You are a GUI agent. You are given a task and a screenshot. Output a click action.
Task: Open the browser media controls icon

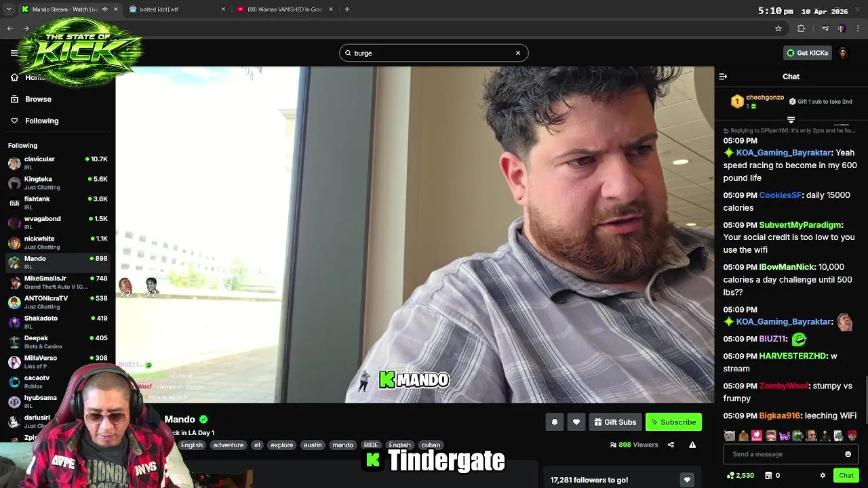tap(825, 28)
